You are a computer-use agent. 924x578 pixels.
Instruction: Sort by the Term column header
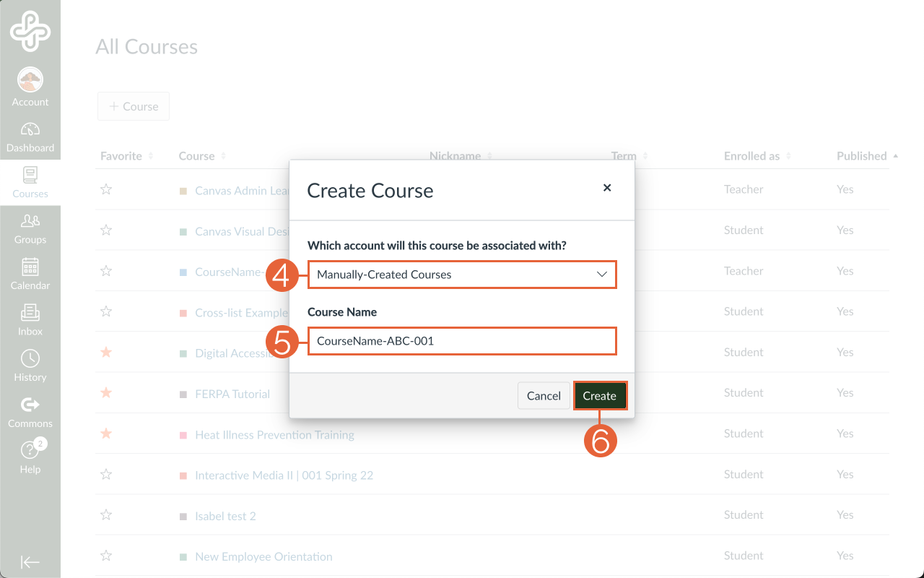point(629,156)
